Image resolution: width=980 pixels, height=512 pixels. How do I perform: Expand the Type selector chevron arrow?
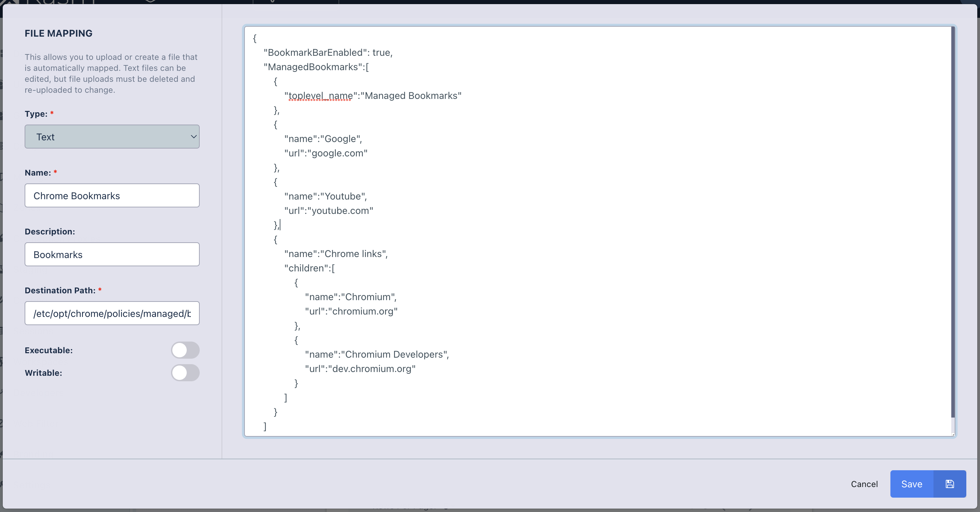click(x=193, y=137)
